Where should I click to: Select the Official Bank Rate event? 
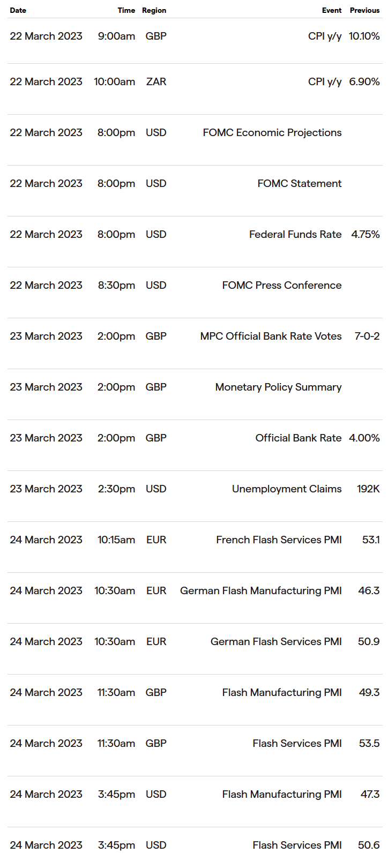(x=299, y=438)
